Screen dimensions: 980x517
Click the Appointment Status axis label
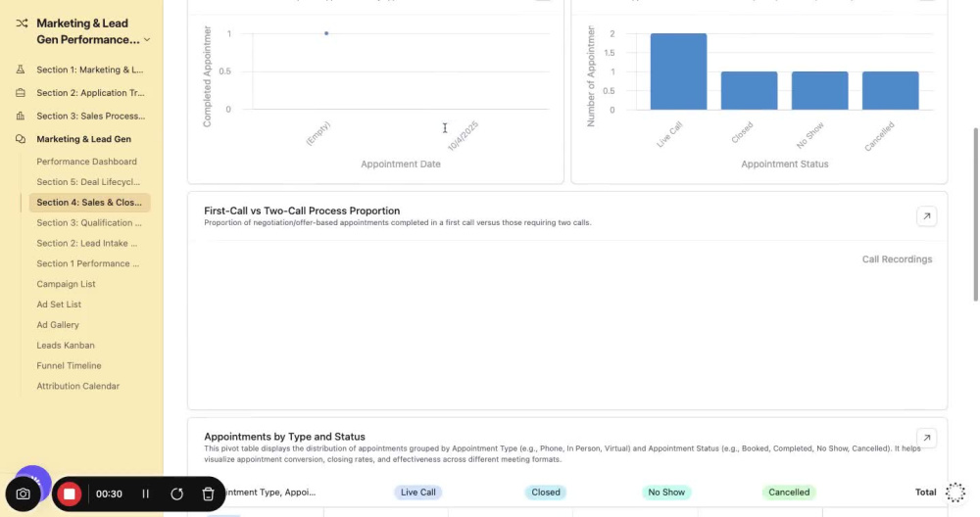click(x=784, y=164)
